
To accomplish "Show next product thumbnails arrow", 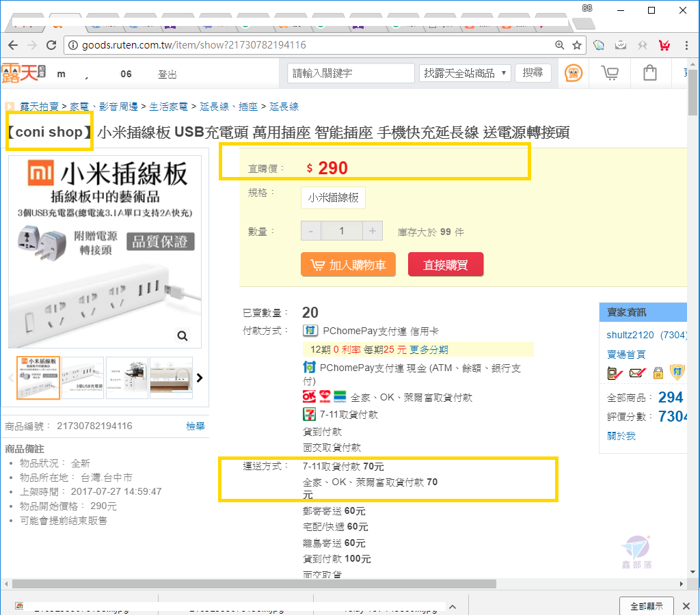I will coord(200,378).
